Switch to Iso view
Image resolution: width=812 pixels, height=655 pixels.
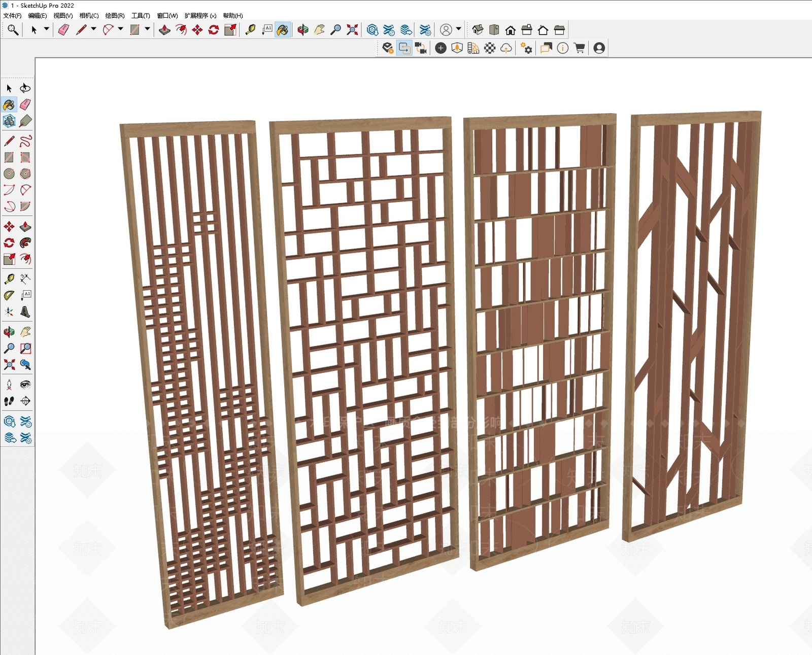click(478, 30)
